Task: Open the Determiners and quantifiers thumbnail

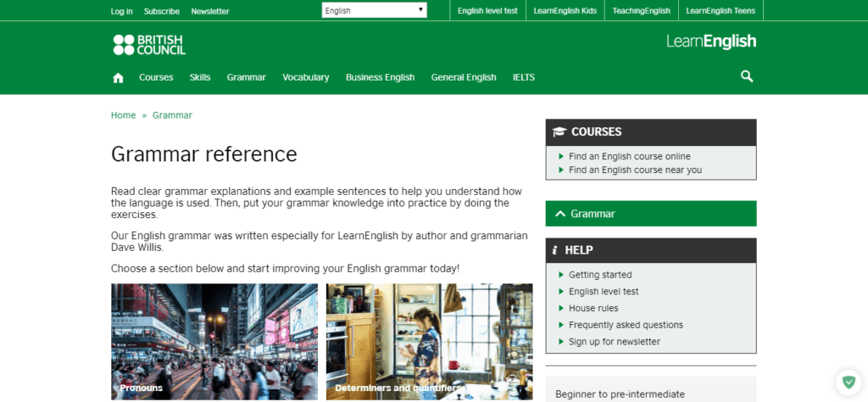Action: click(430, 342)
